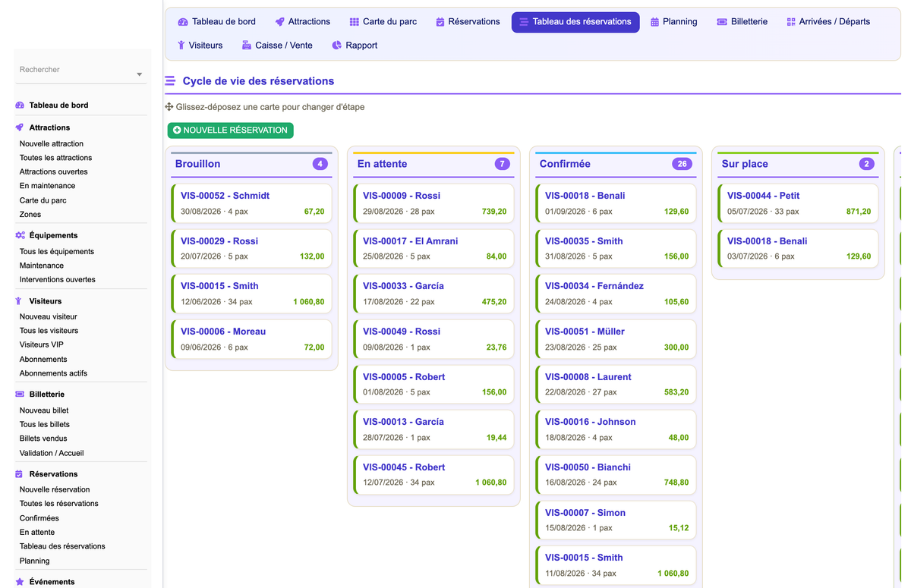This screenshot has height=588, width=911.
Task: Switch to the Tableau des réservations tab
Action: [575, 22]
